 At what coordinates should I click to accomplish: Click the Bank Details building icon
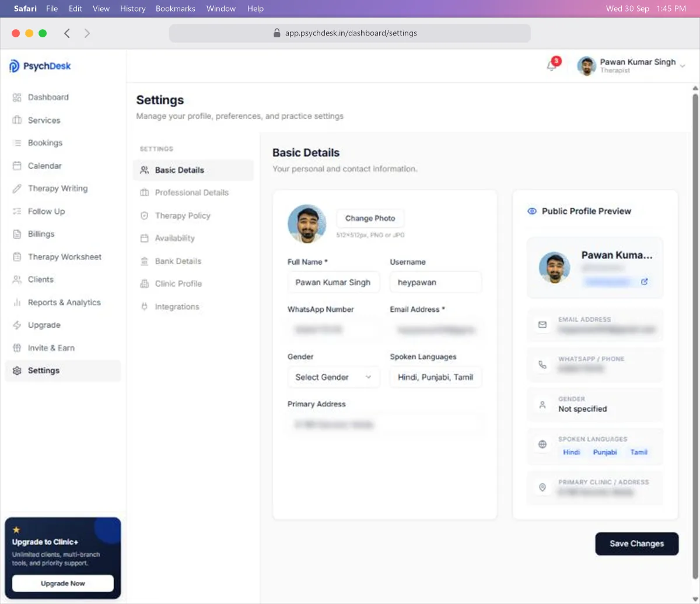pyautogui.click(x=145, y=261)
